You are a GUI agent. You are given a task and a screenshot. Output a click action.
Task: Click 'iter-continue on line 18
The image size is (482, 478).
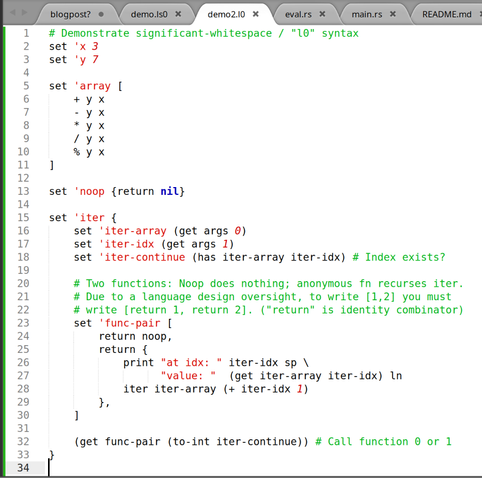pyautogui.click(x=142, y=257)
